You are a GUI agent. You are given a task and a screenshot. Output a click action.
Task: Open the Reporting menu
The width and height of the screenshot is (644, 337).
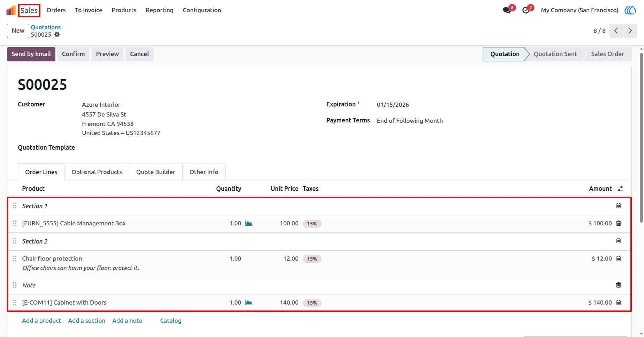[x=160, y=10]
